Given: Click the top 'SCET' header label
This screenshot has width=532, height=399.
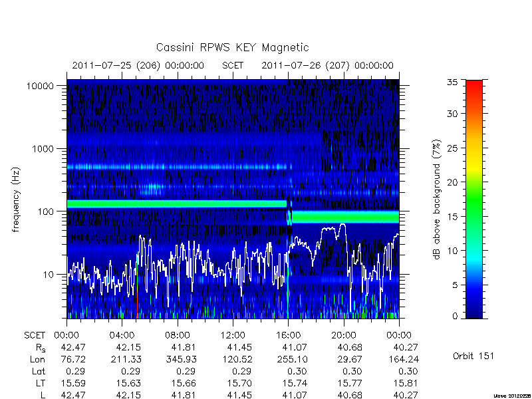Looking at the screenshot, I should click(x=233, y=65).
